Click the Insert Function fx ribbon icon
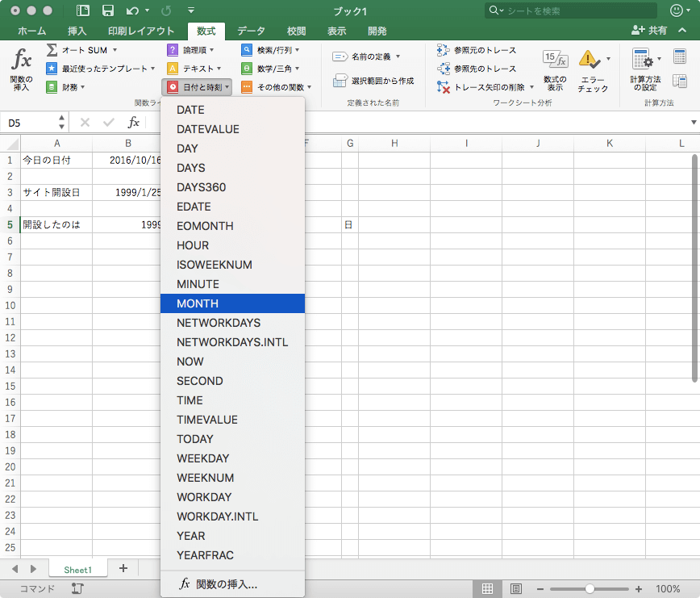This screenshot has width=700, height=598. [22, 60]
